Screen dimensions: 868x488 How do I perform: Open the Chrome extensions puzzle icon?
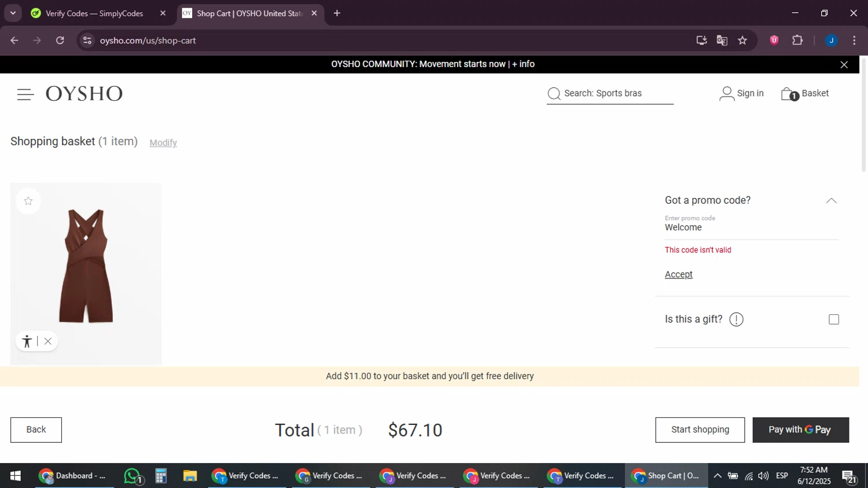[797, 41]
